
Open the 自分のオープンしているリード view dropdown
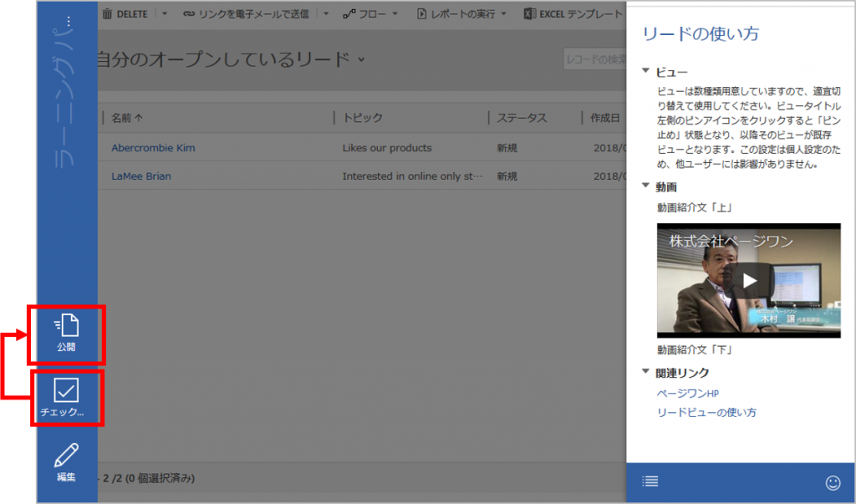[361, 59]
